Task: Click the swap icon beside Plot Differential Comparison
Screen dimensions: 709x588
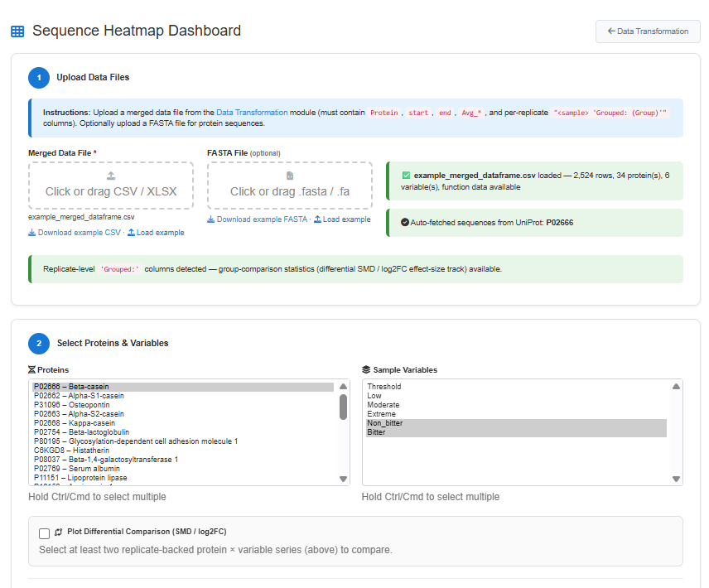Action: coord(58,533)
